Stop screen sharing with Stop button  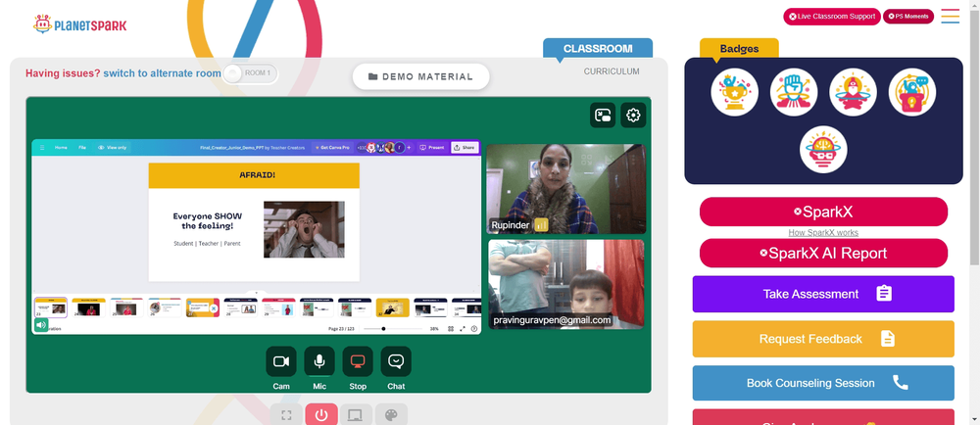[358, 361]
